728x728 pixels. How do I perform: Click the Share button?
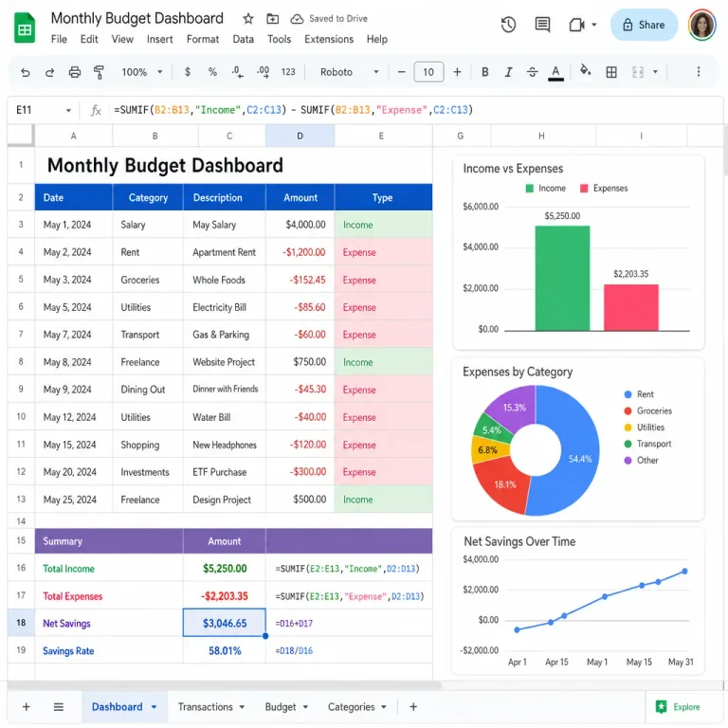point(644,25)
